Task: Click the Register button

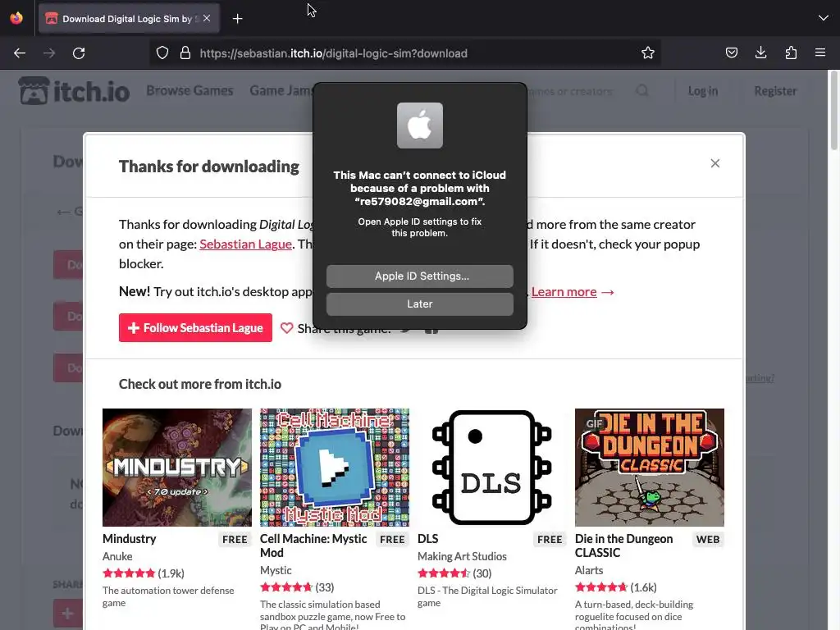Action: point(774,91)
